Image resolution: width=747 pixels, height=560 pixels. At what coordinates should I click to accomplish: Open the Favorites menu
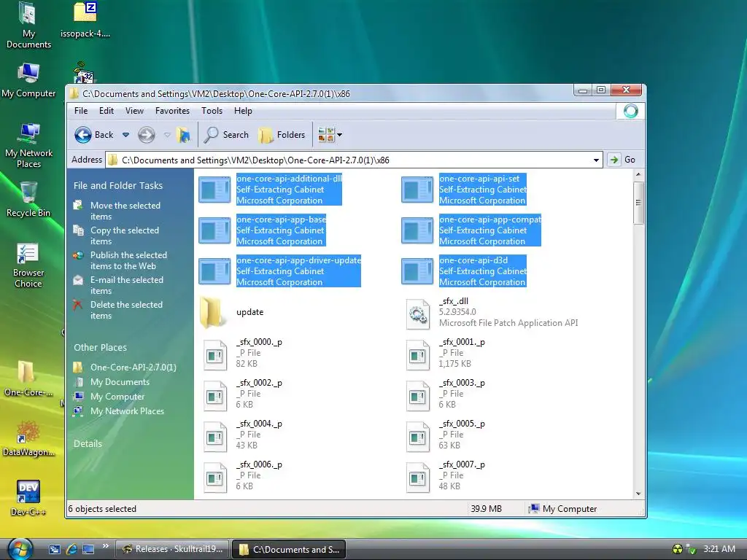click(172, 111)
